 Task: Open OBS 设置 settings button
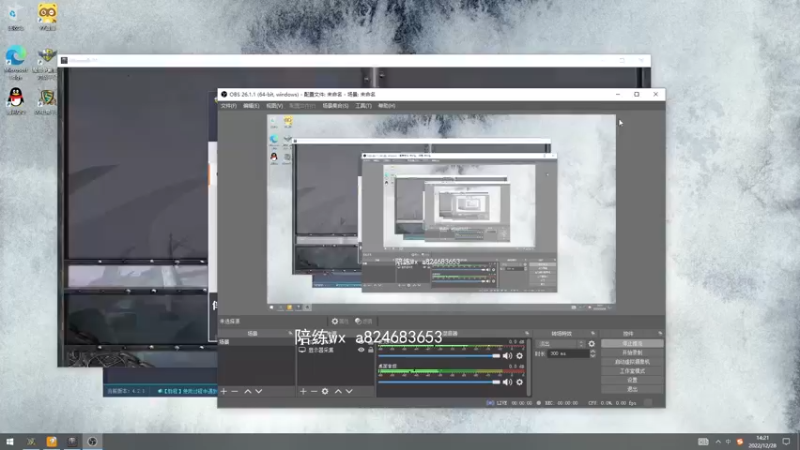tap(632, 380)
